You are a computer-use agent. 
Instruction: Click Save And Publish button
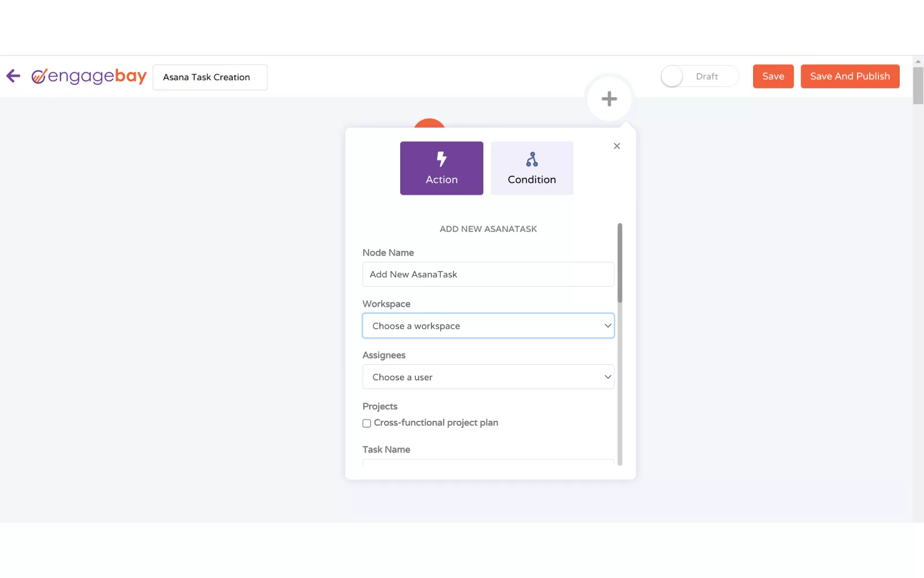[850, 76]
